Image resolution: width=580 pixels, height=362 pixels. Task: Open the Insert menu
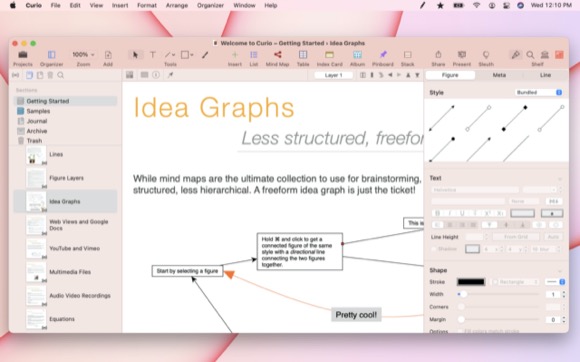tap(120, 6)
